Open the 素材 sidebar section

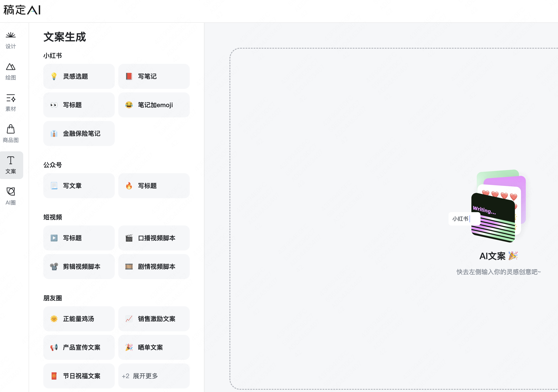[x=11, y=103]
